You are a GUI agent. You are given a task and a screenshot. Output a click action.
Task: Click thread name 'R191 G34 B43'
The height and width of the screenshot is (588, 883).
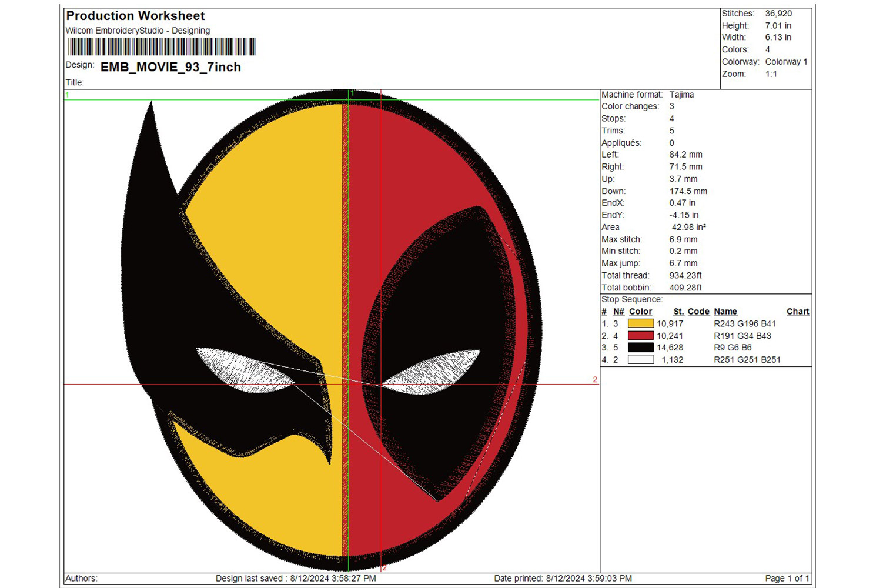click(742, 336)
